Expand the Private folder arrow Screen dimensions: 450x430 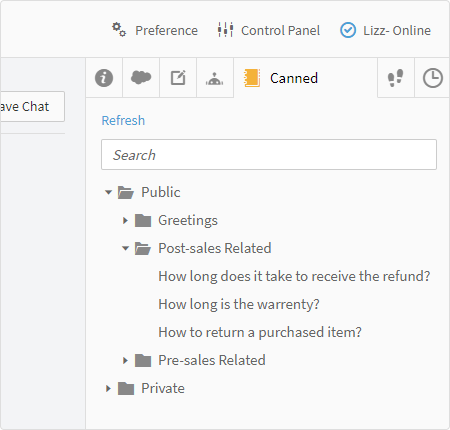[x=108, y=388]
